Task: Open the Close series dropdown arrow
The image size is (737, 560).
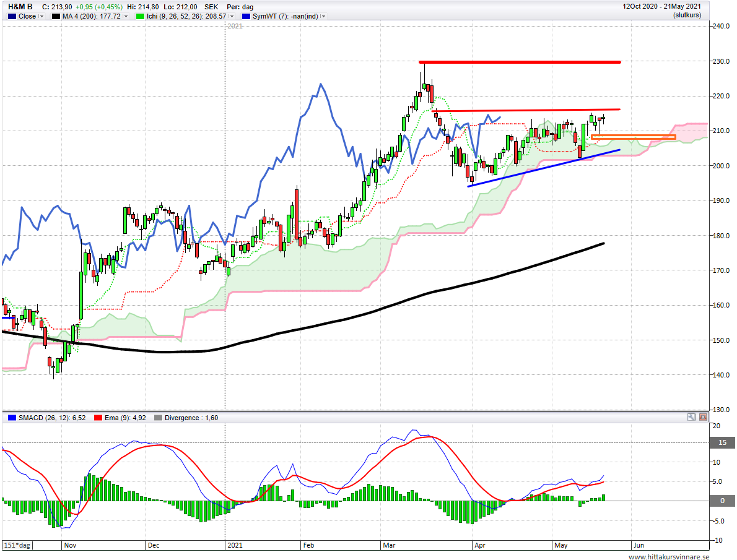Action: click(41, 17)
